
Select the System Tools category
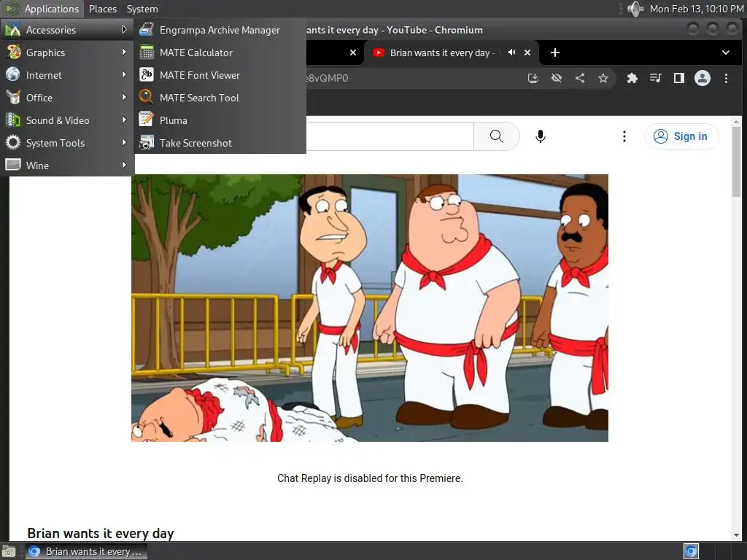(66, 143)
